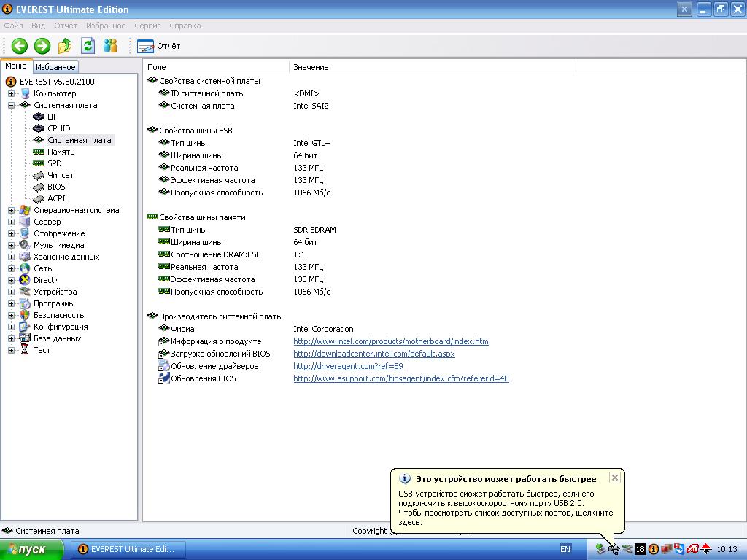The height and width of the screenshot is (560, 747).
Task: Select the ACPI tree item
Action: click(56, 198)
